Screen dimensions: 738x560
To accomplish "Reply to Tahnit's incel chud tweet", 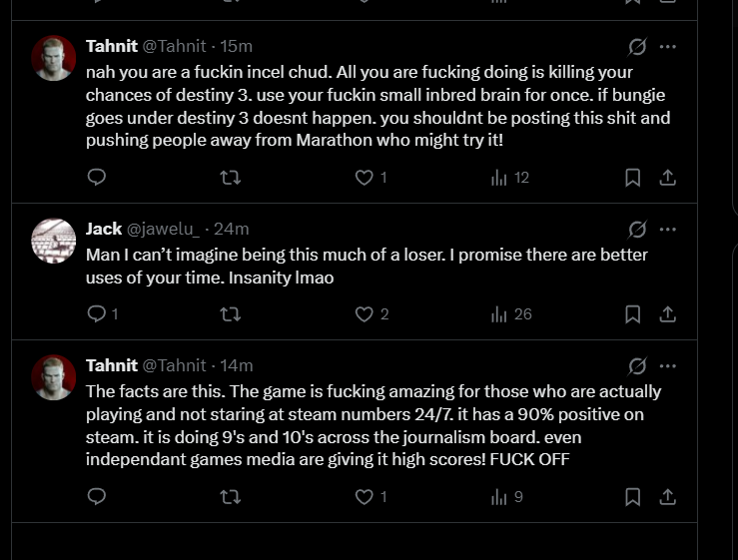I will click(97, 178).
